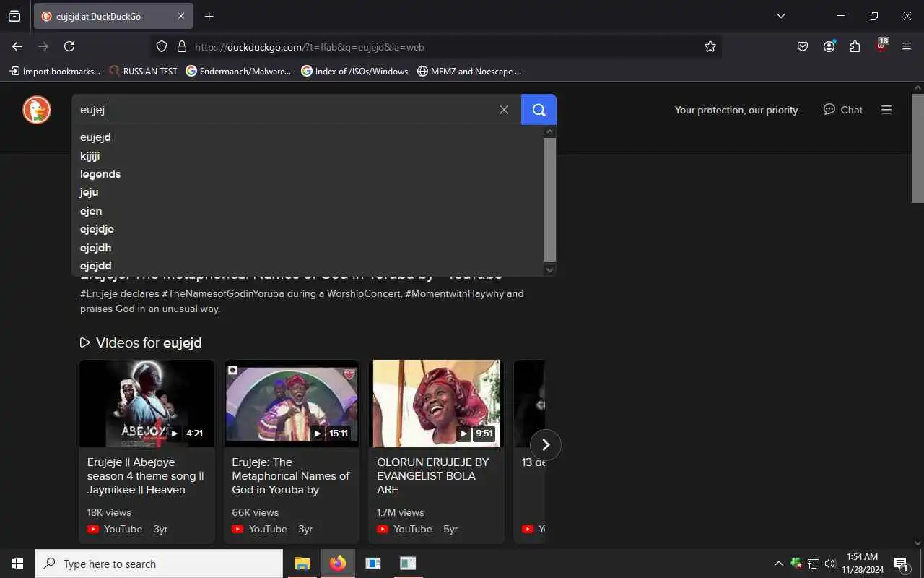This screenshot has height=578, width=924.
Task: Open File Explorer from taskbar
Action: click(302, 564)
